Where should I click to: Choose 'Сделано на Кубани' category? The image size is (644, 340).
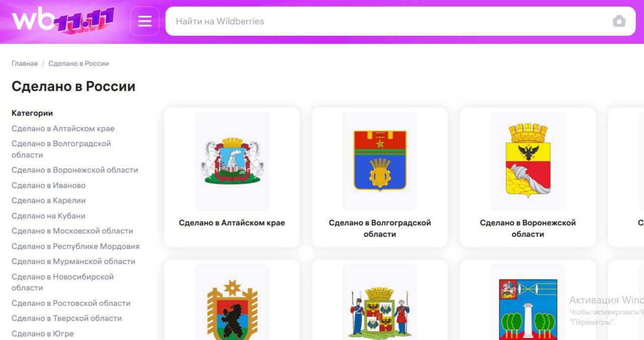pyautogui.click(x=48, y=216)
